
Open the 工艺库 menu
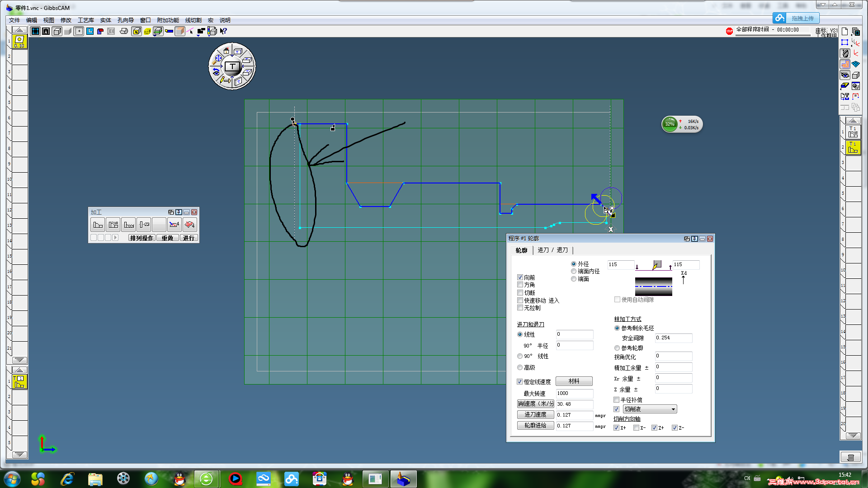pyautogui.click(x=86, y=20)
